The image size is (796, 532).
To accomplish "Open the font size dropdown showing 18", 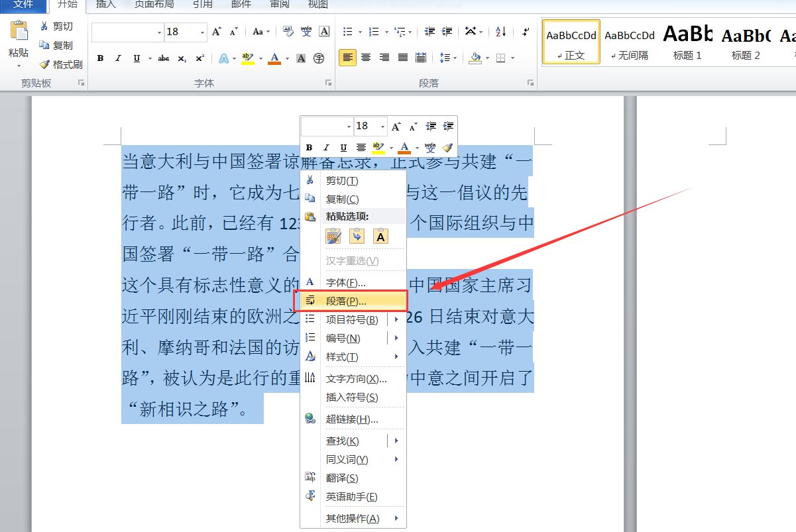I will (x=201, y=32).
